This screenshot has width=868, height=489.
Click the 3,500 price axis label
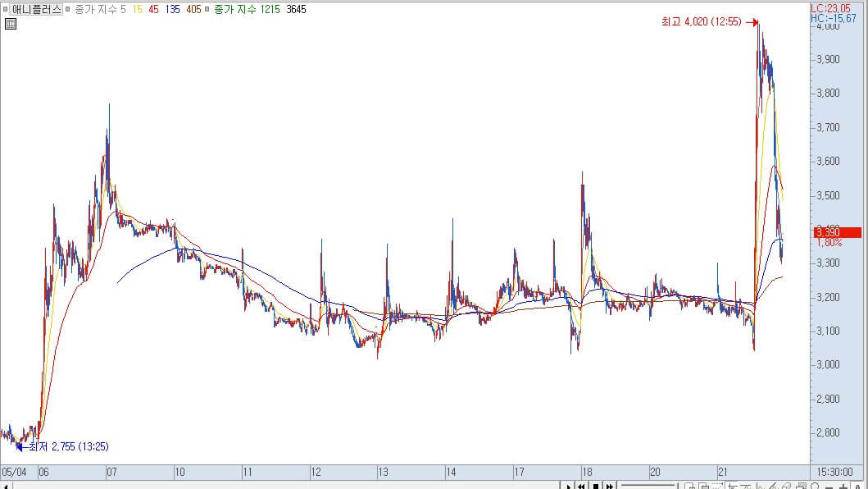click(828, 196)
